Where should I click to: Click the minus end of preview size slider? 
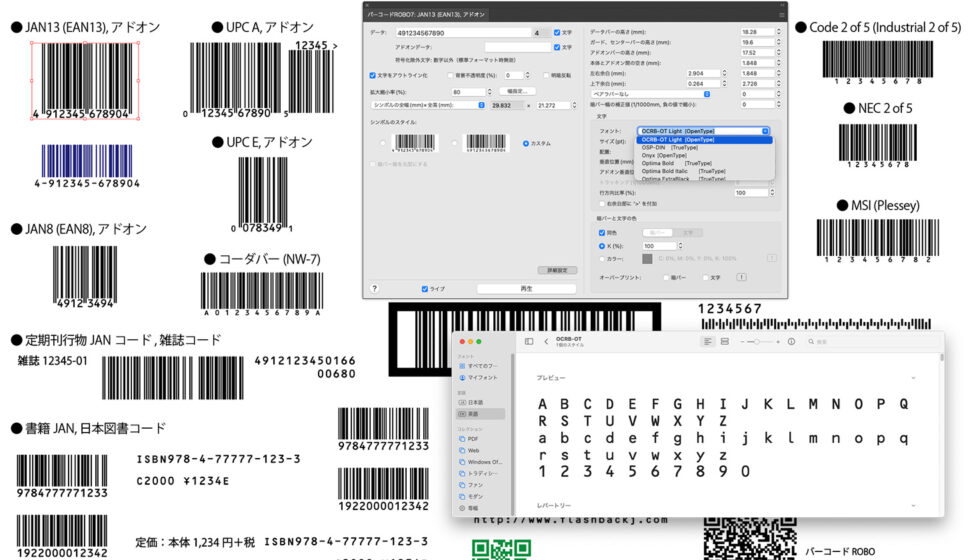pos(742,342)
